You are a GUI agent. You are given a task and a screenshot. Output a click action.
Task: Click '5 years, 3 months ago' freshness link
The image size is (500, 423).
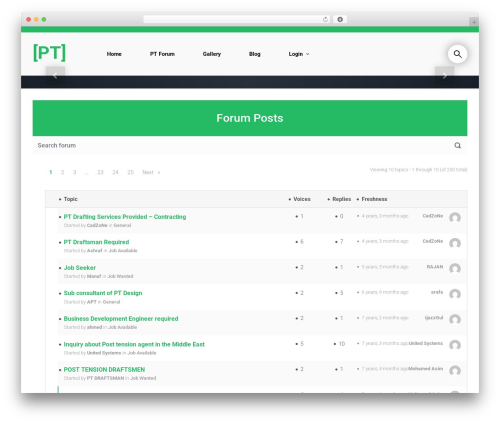(385, 267)
